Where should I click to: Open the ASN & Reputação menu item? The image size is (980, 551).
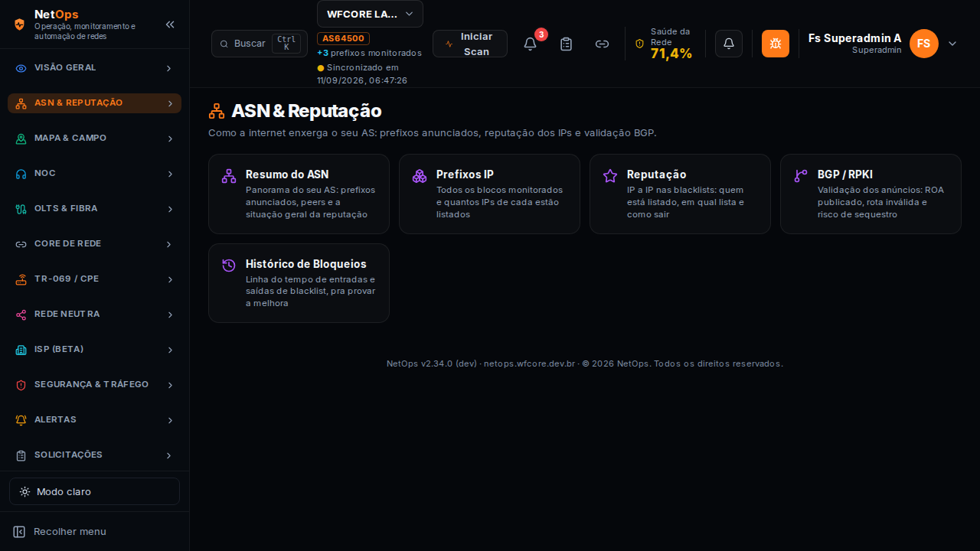tap(94, 103)
